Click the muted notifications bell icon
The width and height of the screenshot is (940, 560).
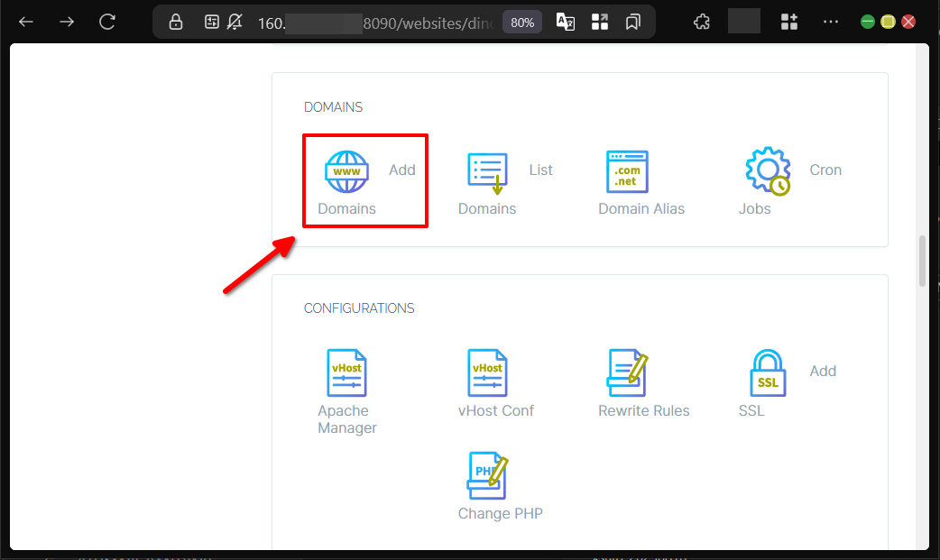coord(235,22)
